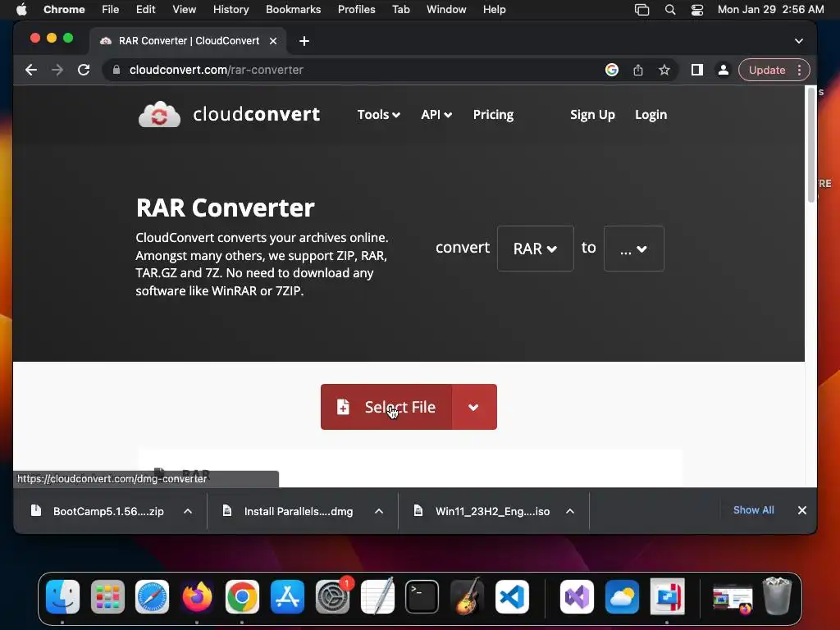Open the Chrome File menu
Screen dimensions: 840x630
[111, 10]
